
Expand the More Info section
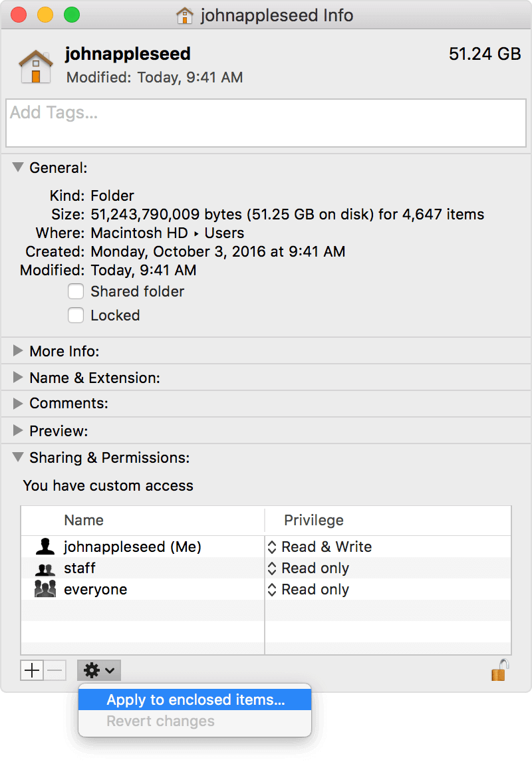coord(17,351)
